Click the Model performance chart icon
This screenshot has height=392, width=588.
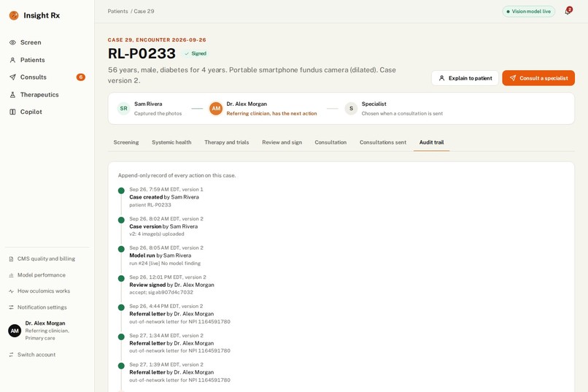(11, 275)
